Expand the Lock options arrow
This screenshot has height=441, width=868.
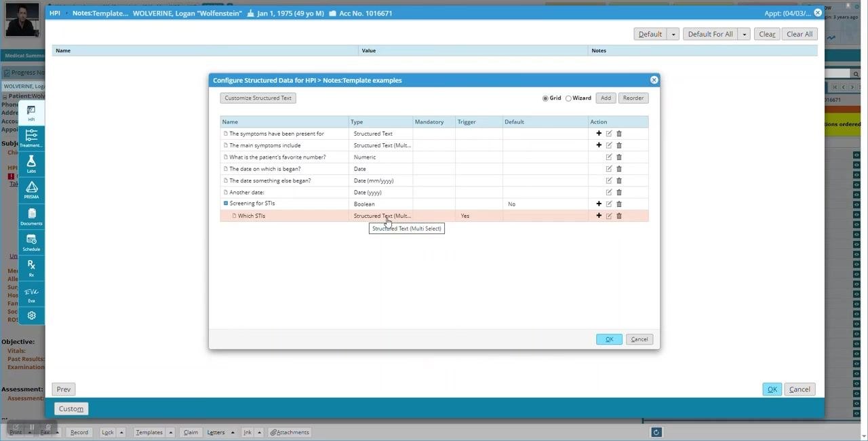[x=122, y=432]
